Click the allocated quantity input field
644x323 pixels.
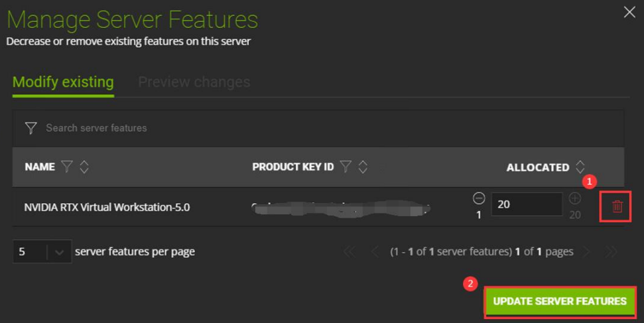(526, 204)
